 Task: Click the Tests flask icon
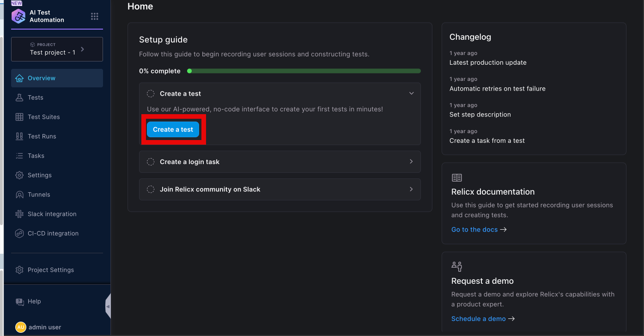(19, 98)
